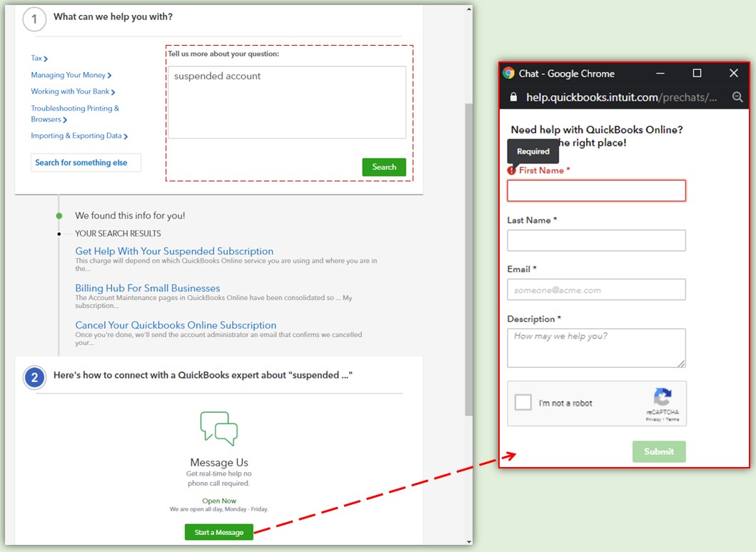Click the reCAPTCHA logo icon
Screen dimensions: 756x552
pos(662,396)
